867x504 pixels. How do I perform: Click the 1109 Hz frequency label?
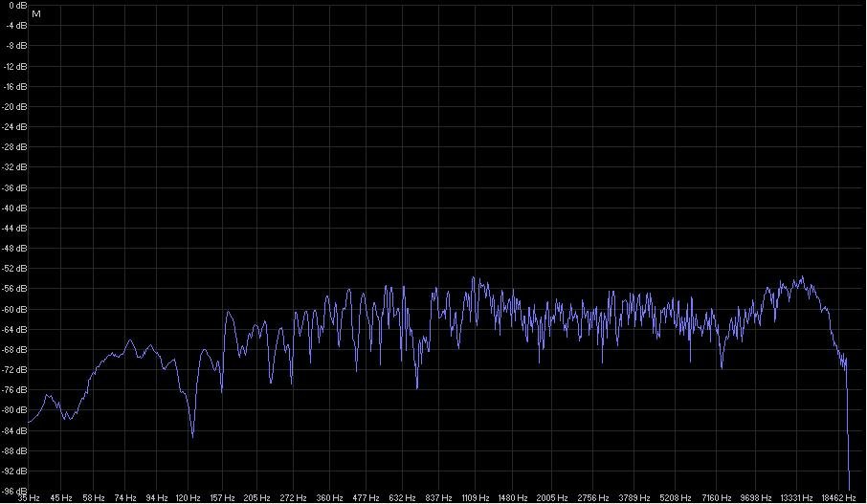click(x=475, y=498)
